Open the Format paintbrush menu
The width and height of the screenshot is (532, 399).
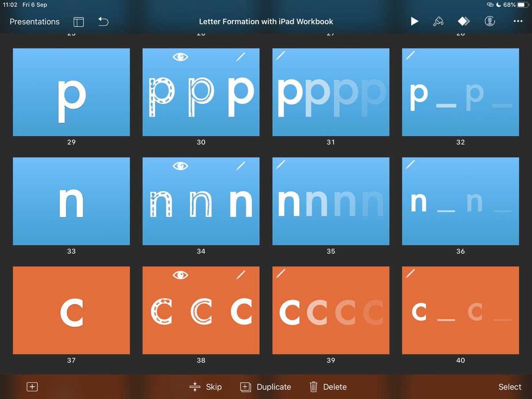click(x=438, y=21)
